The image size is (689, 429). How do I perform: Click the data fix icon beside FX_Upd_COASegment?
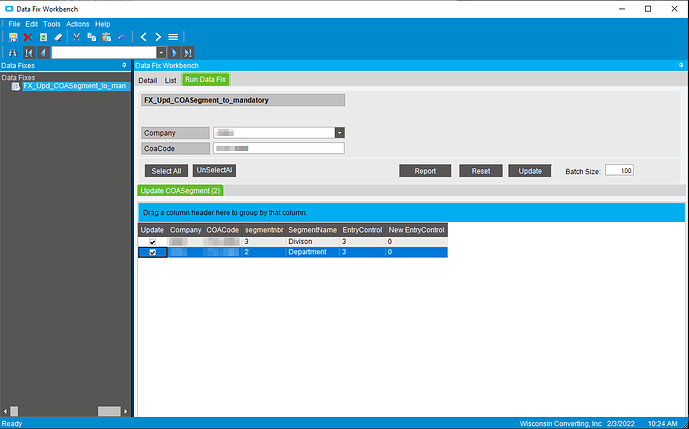click(x=16, y=86)
